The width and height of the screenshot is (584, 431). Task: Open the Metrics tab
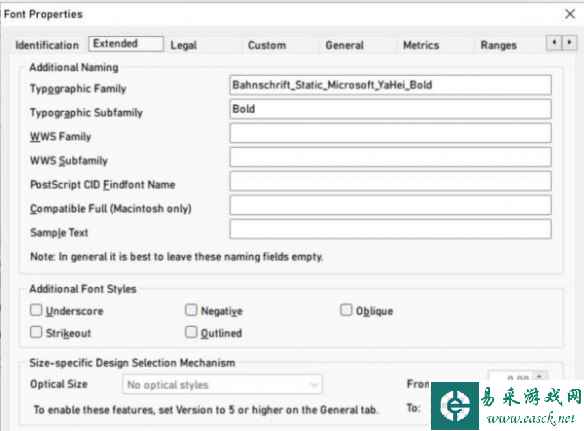click(421, 45)
